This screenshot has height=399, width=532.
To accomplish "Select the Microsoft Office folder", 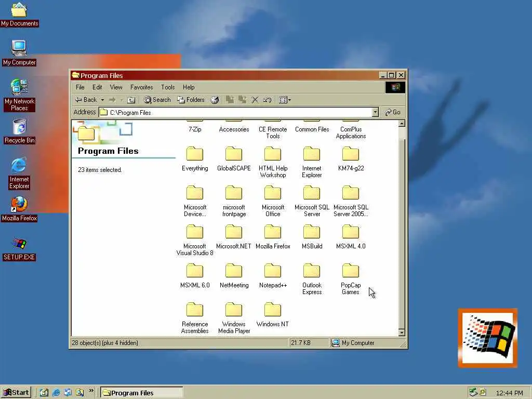I will (x=273, y=201).
